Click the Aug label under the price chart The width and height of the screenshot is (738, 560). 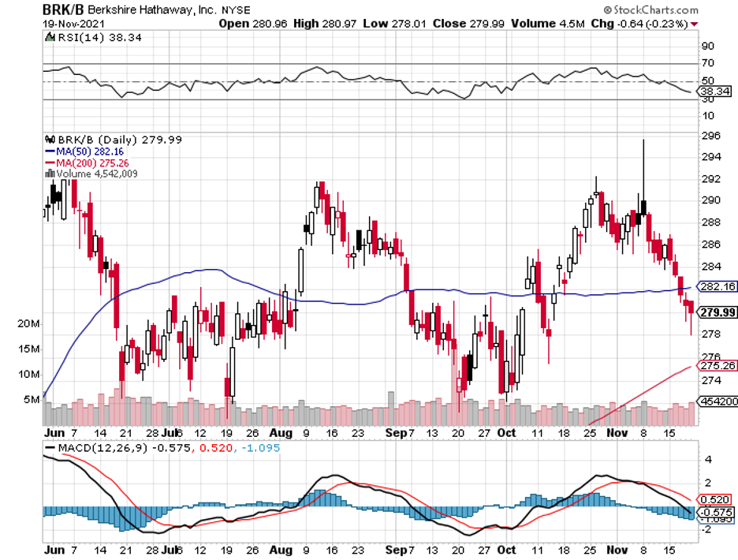pyautogui.click(x=281, y=433)
